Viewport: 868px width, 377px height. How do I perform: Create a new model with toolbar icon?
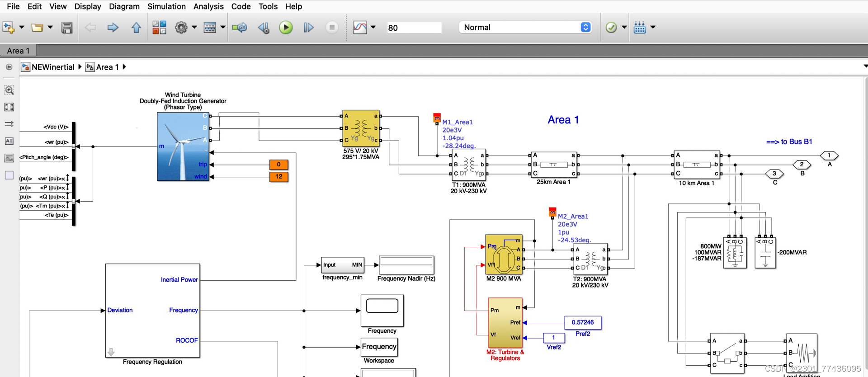point(9,28)
